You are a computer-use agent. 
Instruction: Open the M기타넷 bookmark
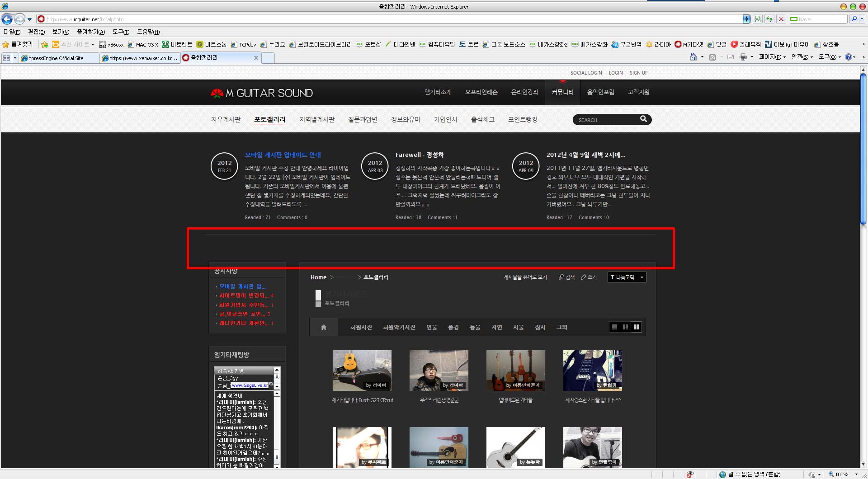pyautogui.click(x=689, y=44)
